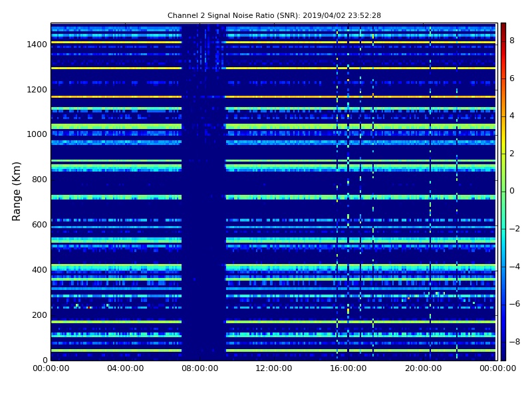The width and height of the screenshot is (532, 399).
Task: Click y-axis tick label 200
Action: pyautogui.click(x=39, y=315)
